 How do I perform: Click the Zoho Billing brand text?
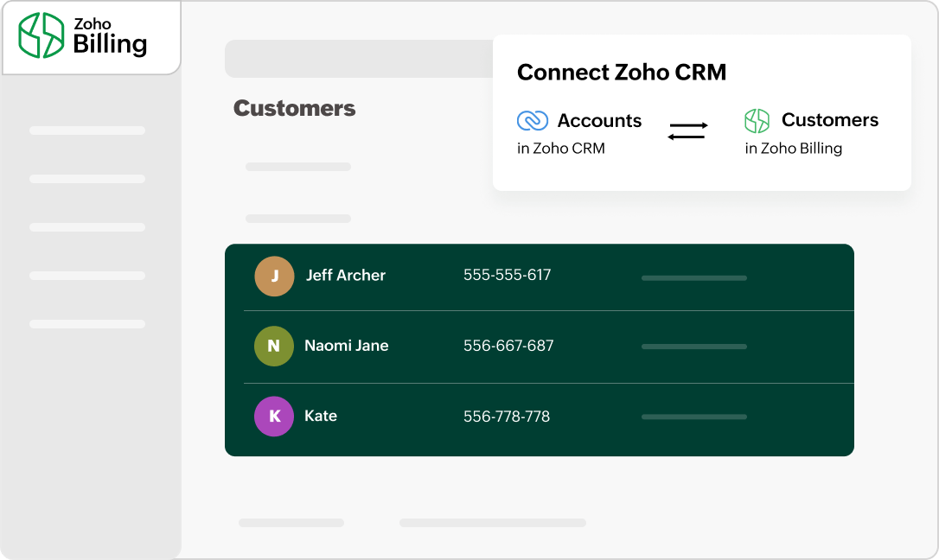[x=109, y=38]
